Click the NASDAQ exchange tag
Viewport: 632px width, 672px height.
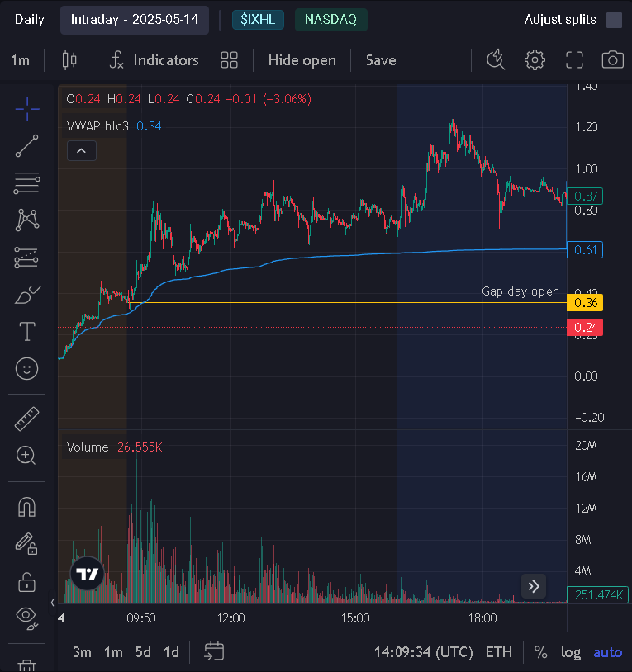click(x=330, y=20)
